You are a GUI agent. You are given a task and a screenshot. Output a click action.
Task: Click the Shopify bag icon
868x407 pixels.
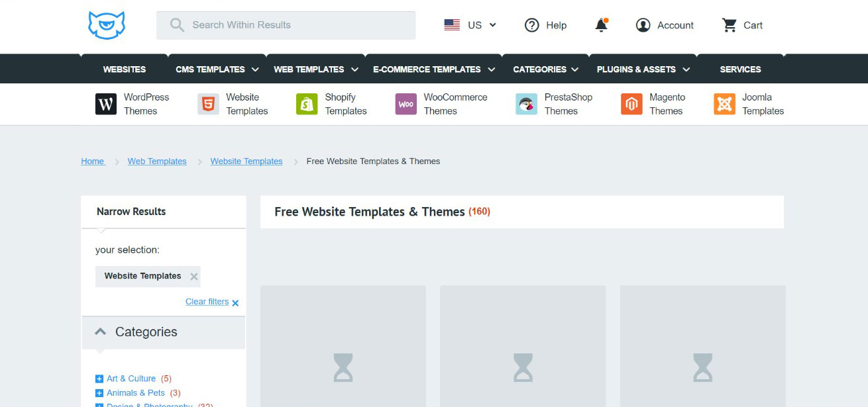(x=307, y=104)
